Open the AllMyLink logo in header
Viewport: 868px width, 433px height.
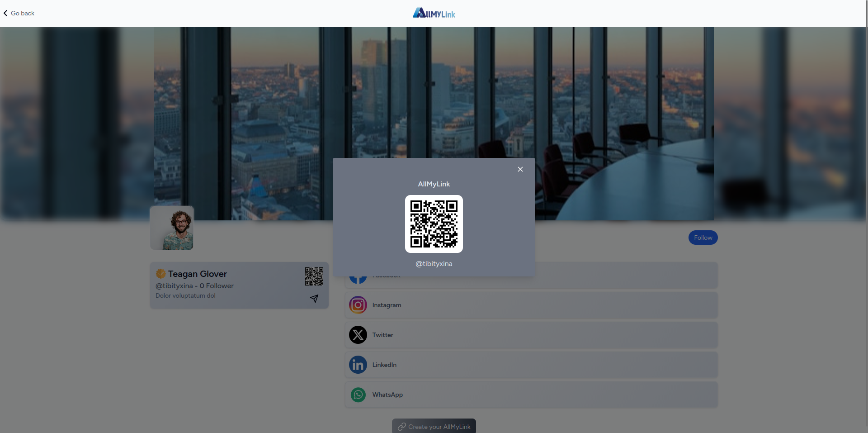434,13
